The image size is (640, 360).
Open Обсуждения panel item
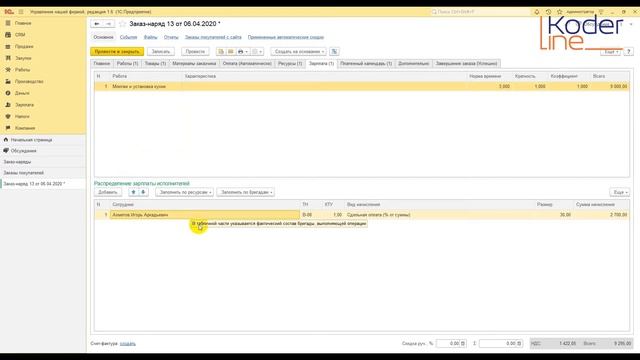click(x=23, y=151)
